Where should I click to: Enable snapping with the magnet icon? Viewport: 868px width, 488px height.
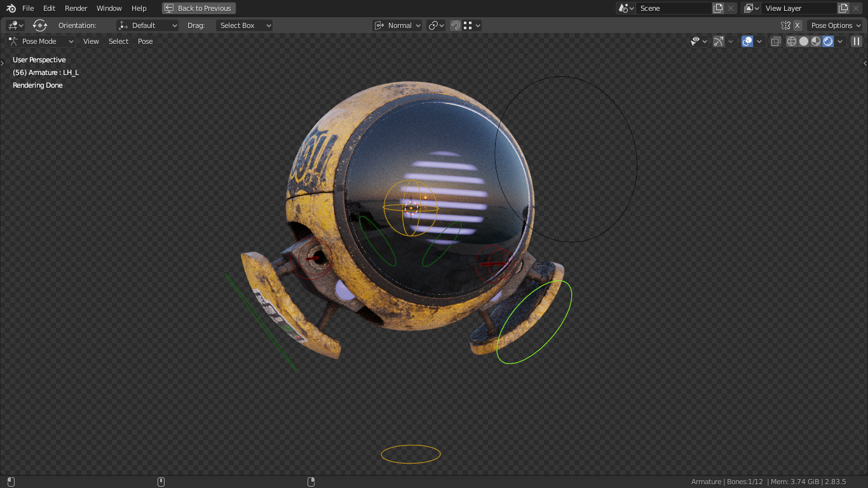tap(456, 25)
